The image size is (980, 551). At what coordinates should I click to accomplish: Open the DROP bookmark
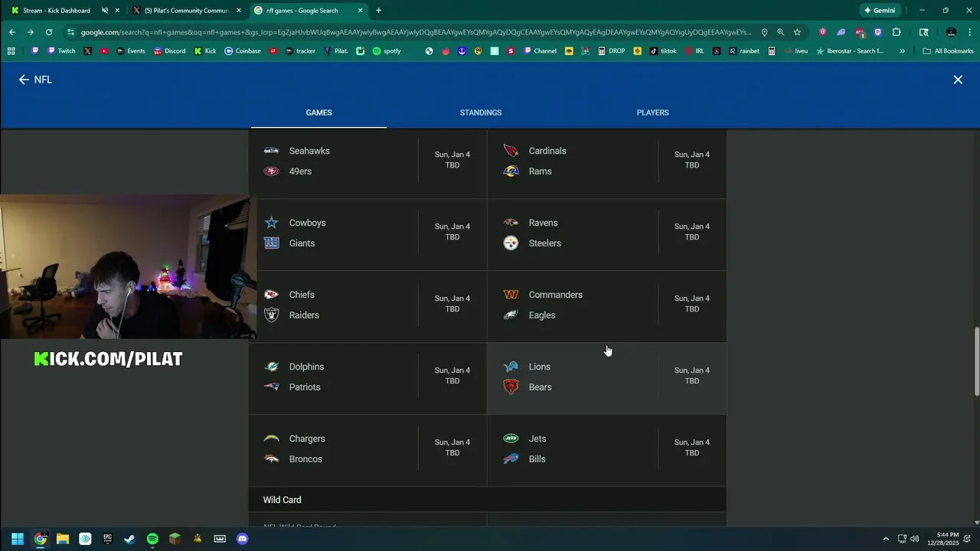tap(611, 51)
